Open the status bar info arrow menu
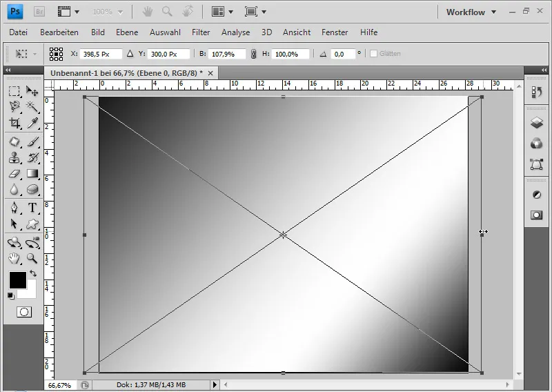The width and height of the screenshot is (552, 392). point(215,384)
